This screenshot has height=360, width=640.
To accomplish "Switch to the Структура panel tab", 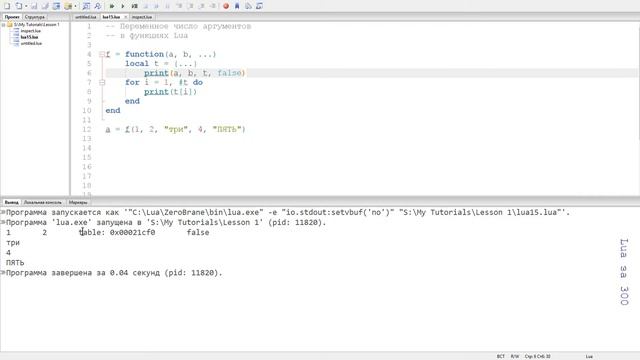I will pos(35,17).
